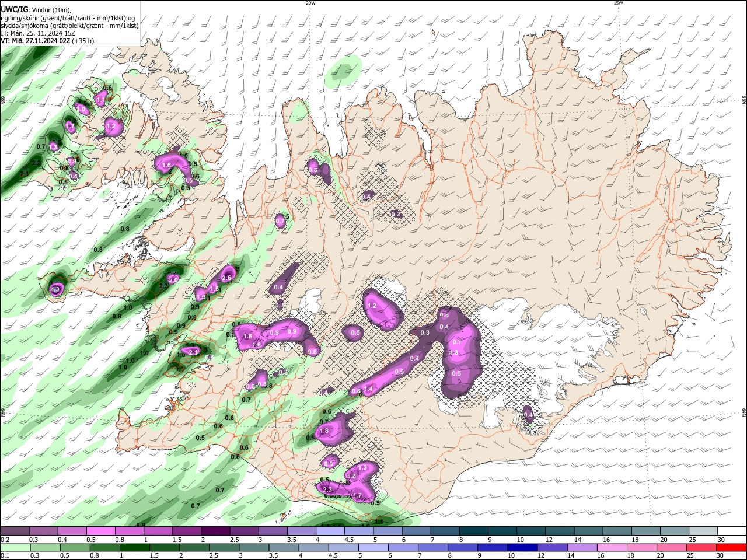
Task: Select bright pink snow swatch between 0.5 and 0.8
Action: click(x=100, y=531)
